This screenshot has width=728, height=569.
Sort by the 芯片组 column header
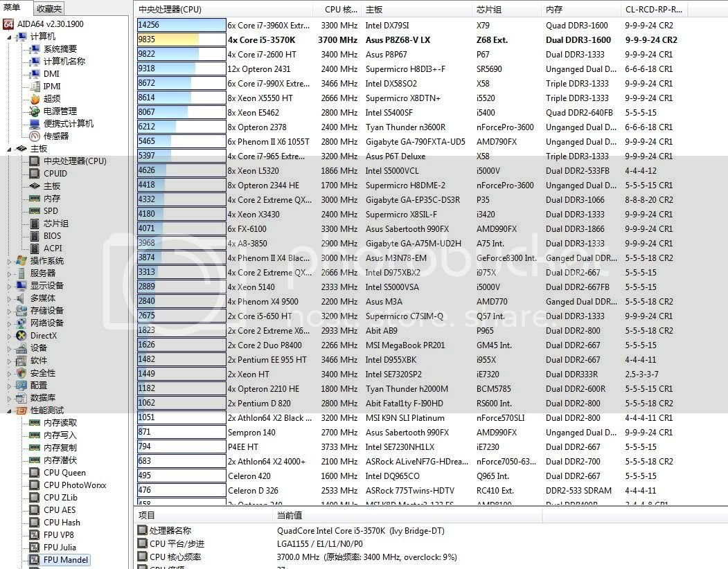point(490,10)
